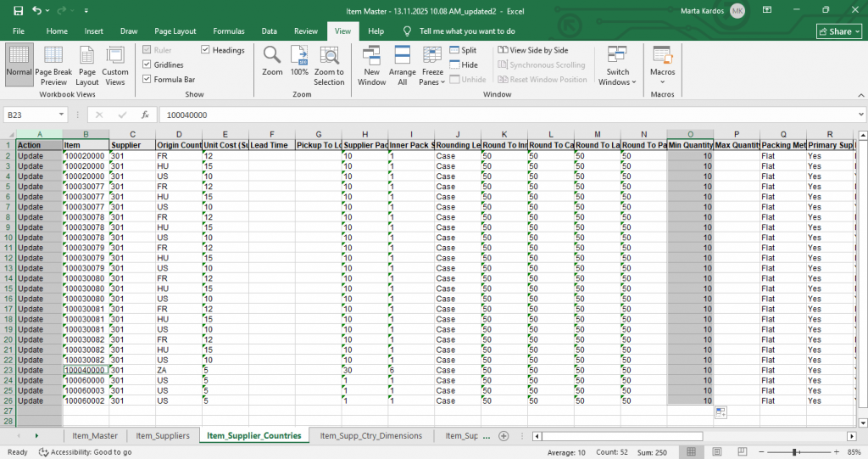Click the Quick Analysis icon below data

pyautogui.click(x=720, y=411)
